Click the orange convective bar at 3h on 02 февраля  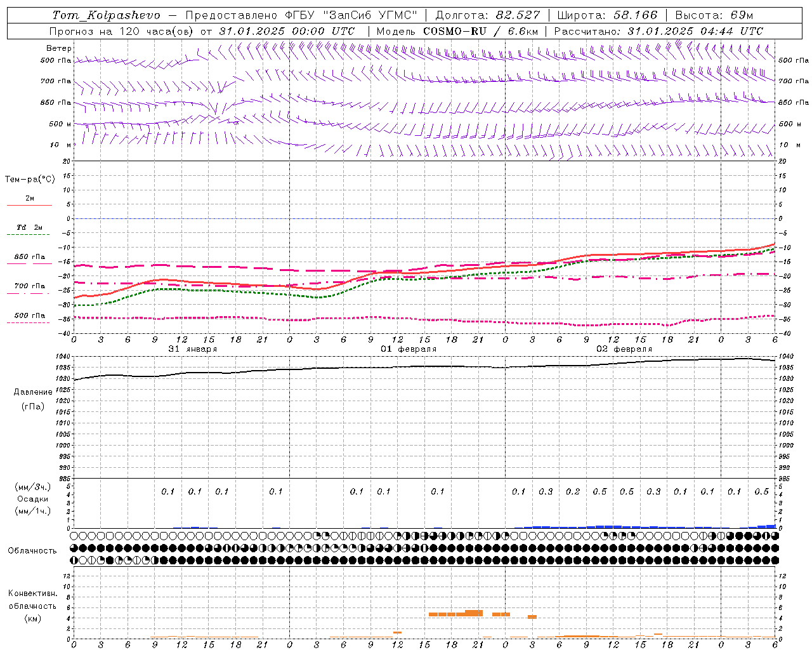[x=532, y=617]
